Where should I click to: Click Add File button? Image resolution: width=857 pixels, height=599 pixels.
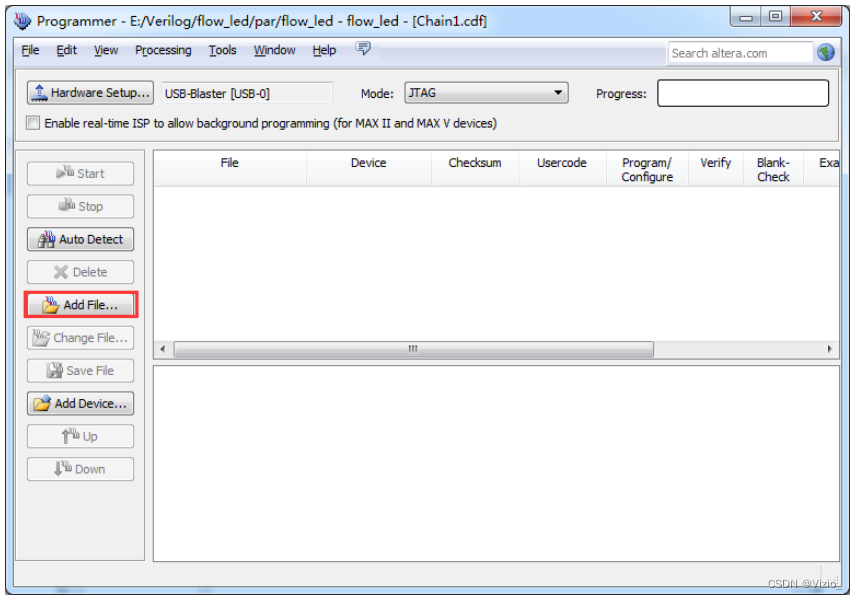80,305
